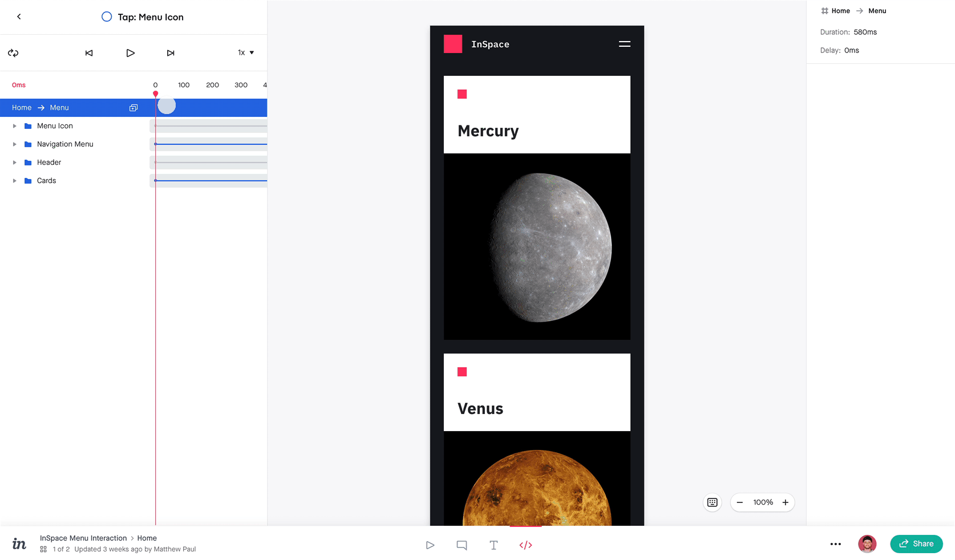The image size is (955, 560).
Task: Switch to inspect code mode
Action: click(526, 545)
